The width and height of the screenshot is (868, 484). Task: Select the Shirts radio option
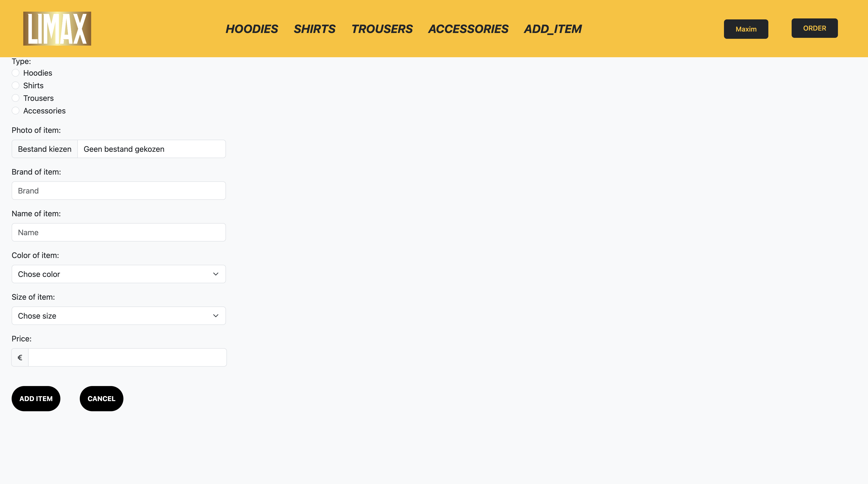pyautogui.click(x=16, y=85)
